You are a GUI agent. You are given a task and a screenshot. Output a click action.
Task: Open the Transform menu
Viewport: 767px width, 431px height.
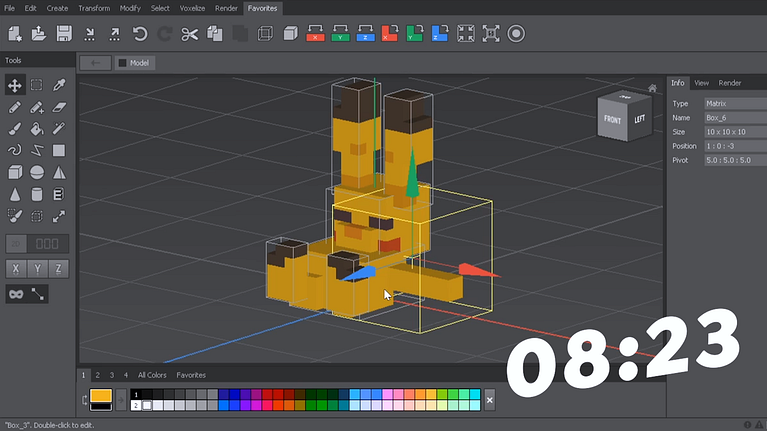pos(94,8)
